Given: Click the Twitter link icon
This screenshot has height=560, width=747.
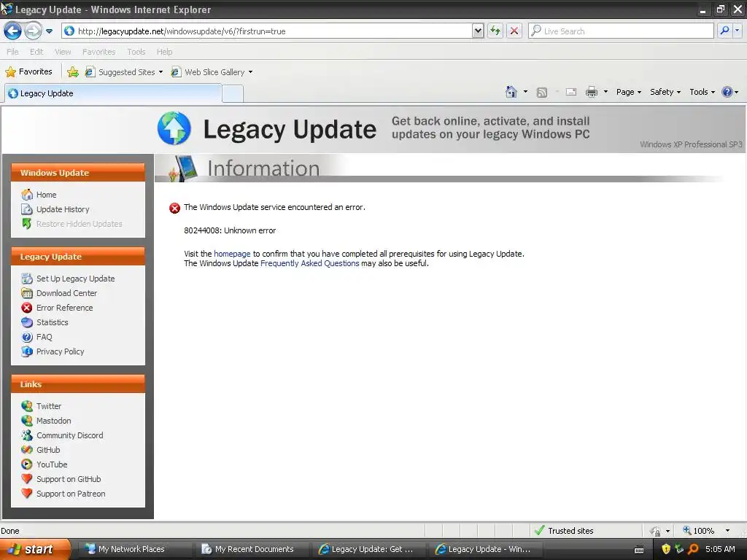Looking at the screenshot, I should [x=27, y=406].
